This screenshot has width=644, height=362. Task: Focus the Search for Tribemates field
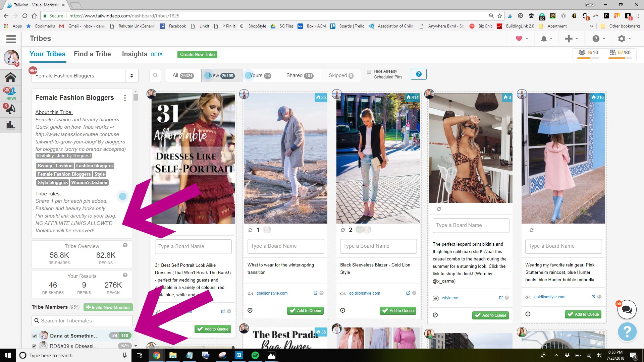82,321
